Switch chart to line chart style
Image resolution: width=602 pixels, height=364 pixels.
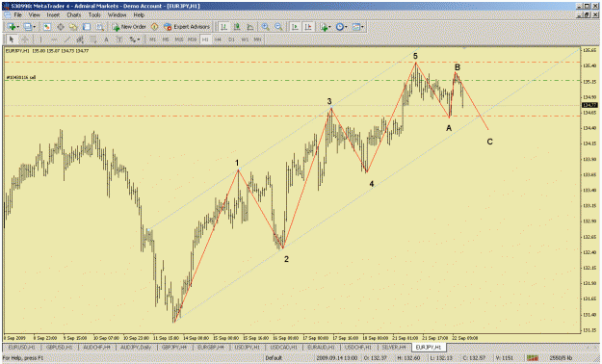(x=250, y=27)
